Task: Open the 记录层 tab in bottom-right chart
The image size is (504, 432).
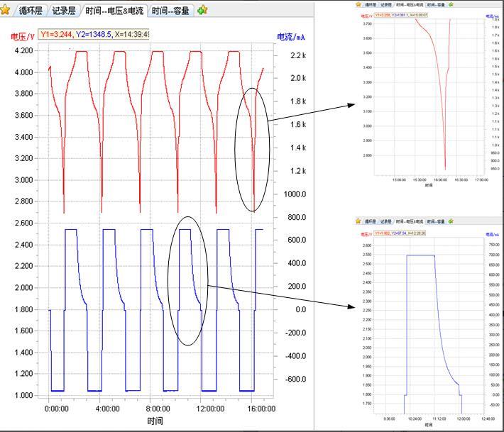Action: [385, 221]
